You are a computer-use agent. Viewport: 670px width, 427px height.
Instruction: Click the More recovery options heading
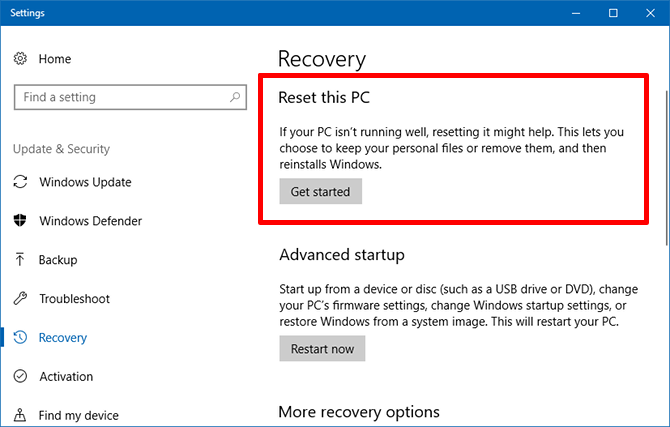(x=359, y=412)
